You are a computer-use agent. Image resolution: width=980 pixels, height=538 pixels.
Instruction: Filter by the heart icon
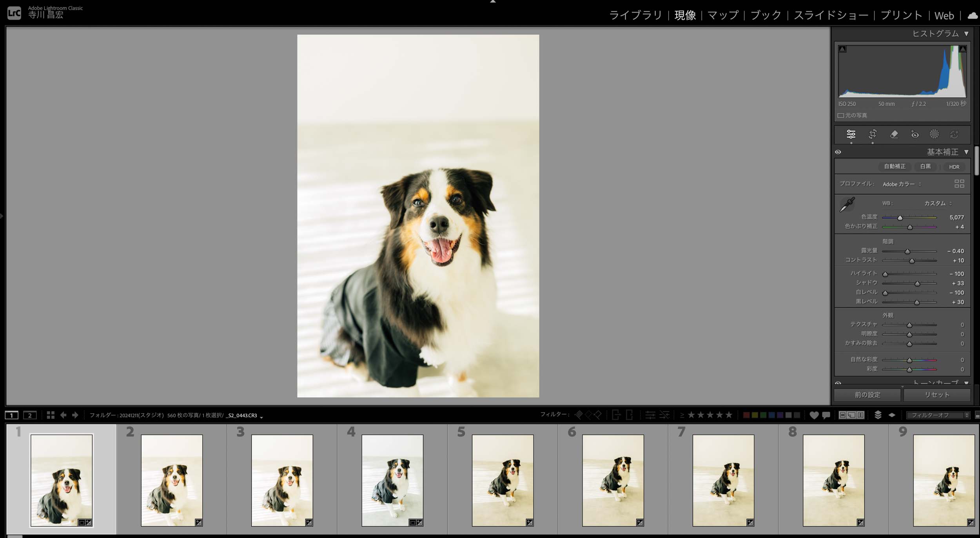[814, 415]
